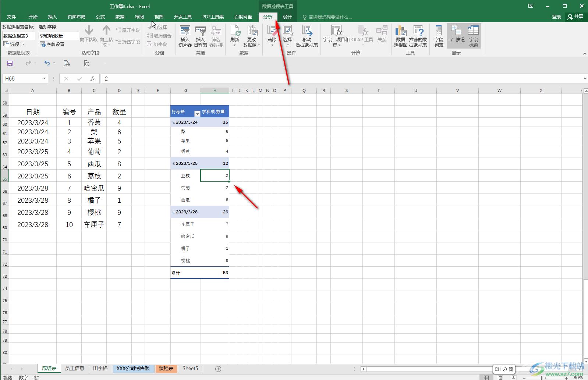Click the Move PivotTable icon
The width and height of the screenshot is (588, 380).
307,31
